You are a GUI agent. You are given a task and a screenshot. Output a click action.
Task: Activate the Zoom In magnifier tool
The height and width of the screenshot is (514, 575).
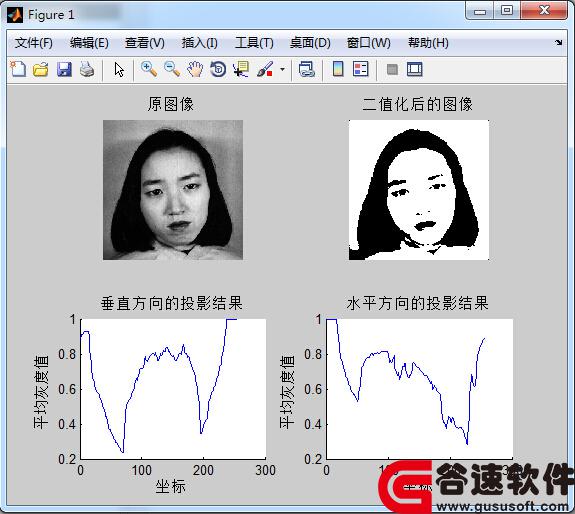(149, 69)
